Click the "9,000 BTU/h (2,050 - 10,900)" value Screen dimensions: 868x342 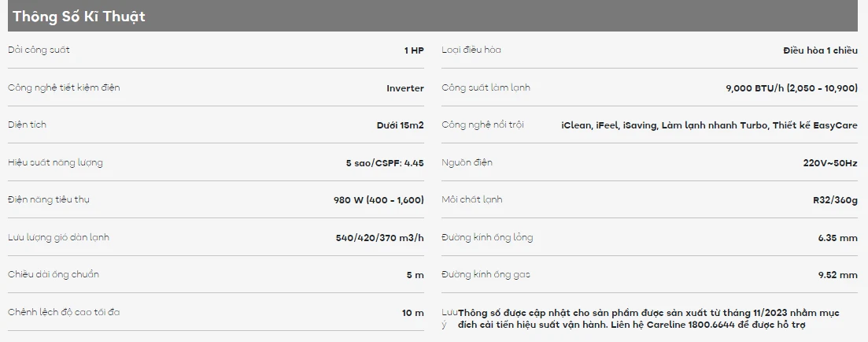(791, 88)
